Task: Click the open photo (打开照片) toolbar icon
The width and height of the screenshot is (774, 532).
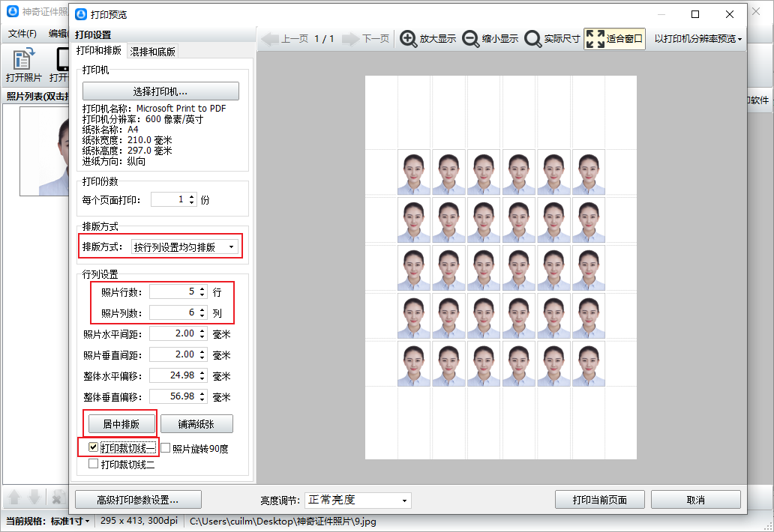Action: (x=24, y=61)
